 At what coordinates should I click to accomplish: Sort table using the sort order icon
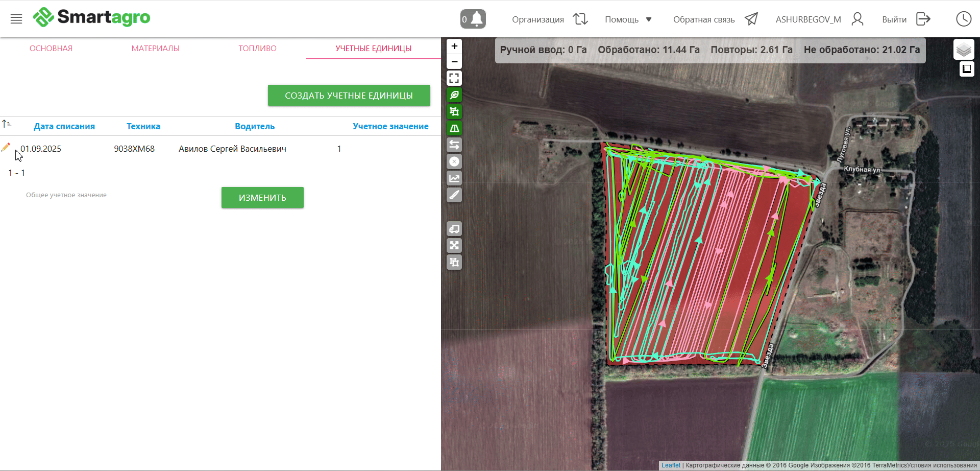point(7,124)
